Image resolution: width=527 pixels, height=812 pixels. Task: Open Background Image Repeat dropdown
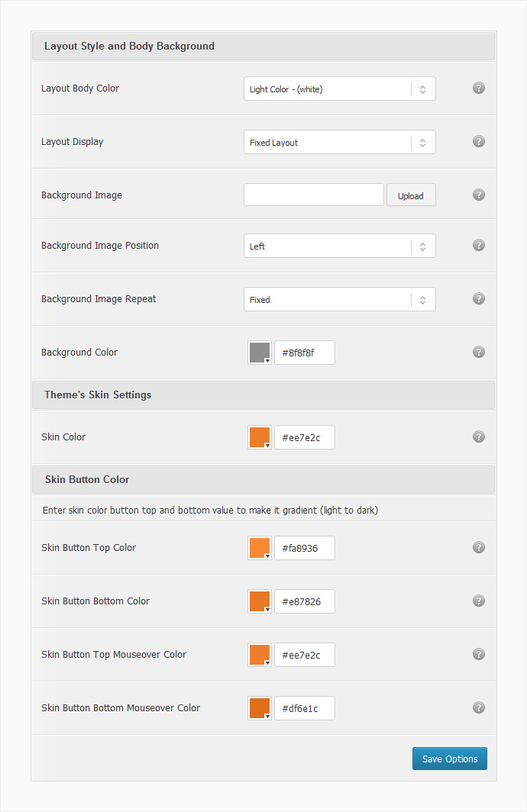point(339,299)
